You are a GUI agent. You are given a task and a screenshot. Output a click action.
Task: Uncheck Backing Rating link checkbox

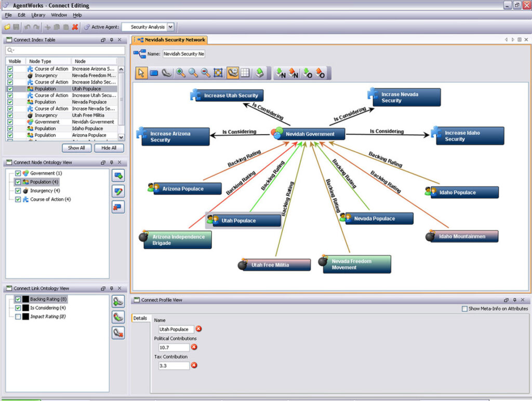click(18, 299)
